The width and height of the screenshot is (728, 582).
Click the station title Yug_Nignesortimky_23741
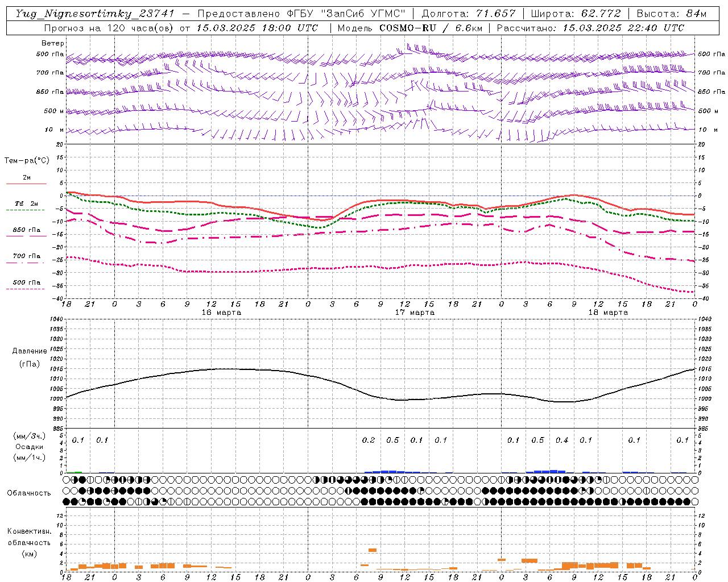95,14
